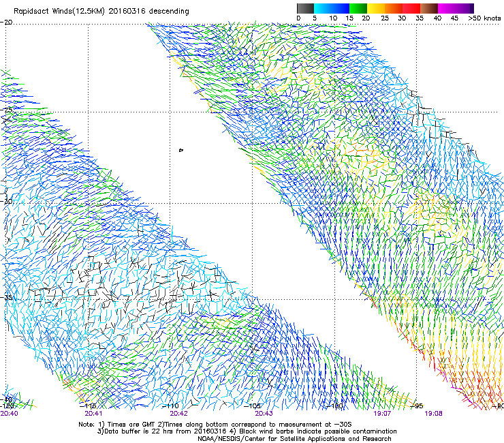504x443 pixels.
Task: Click the green 15-20 knots legend swatch
Action: (x=358, y=8)
